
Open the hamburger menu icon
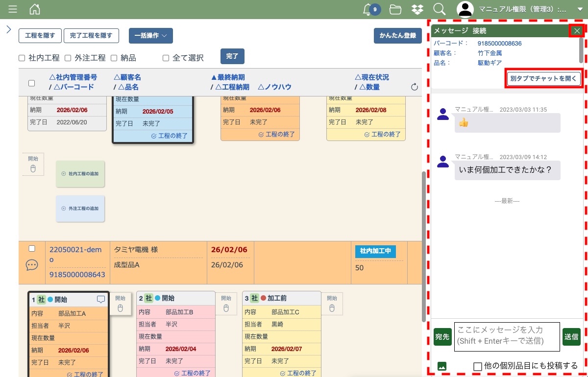[13, 9]
